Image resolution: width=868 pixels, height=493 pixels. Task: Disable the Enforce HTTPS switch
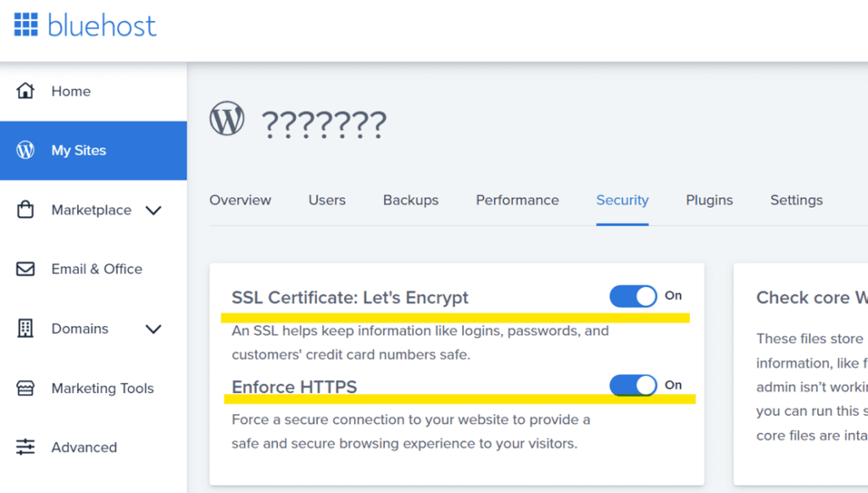point(633,385)
